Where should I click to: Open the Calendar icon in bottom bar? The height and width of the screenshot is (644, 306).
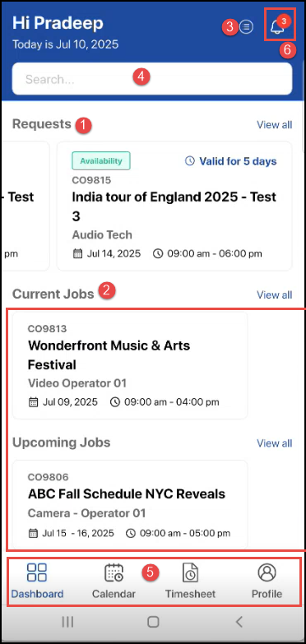[x=114, y=572]
